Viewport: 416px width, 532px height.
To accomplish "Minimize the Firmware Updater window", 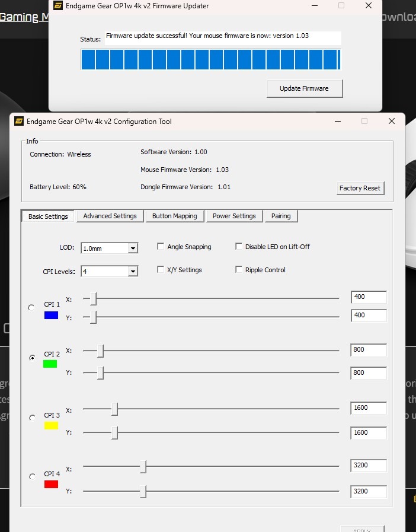I will (315, 6).
